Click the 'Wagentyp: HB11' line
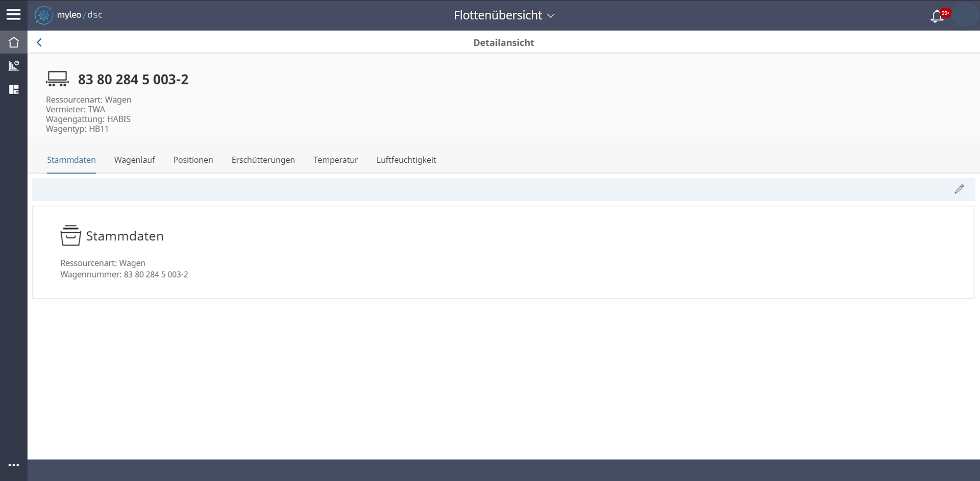 coord(77,129)
